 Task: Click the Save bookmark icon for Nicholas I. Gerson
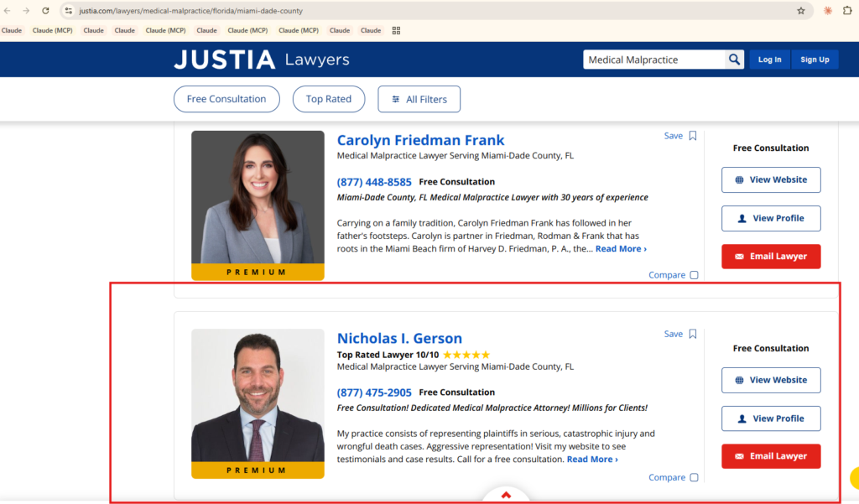(693, 334)
